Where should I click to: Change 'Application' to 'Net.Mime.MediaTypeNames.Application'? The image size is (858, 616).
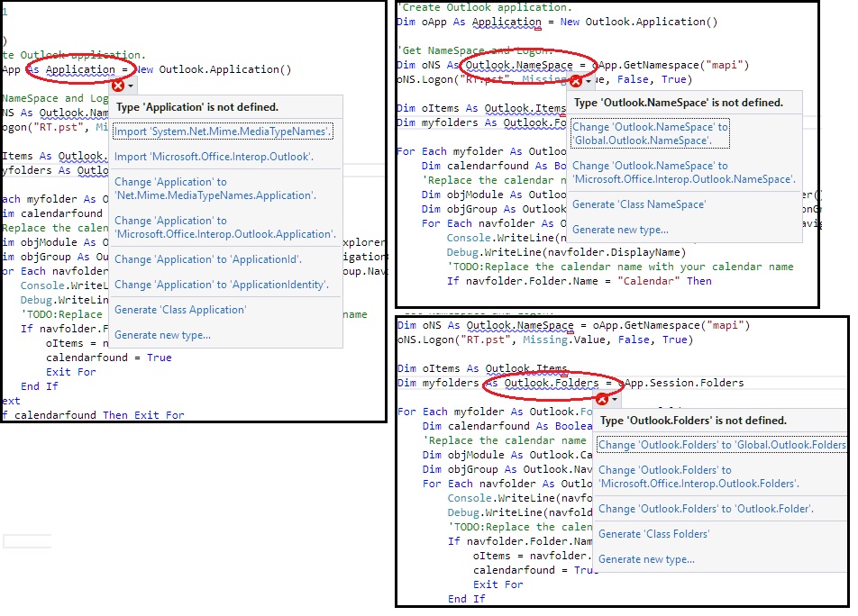(x=214, y=188)
